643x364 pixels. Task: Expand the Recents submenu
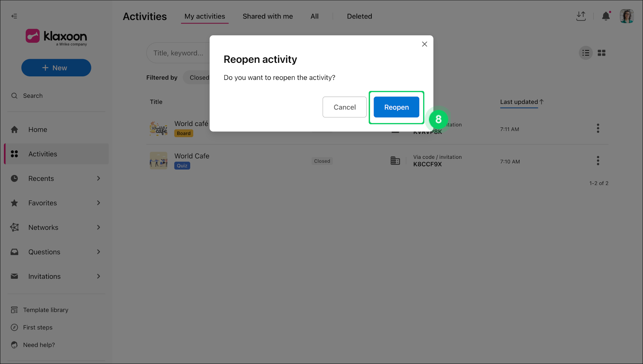[x=98, y=178]
